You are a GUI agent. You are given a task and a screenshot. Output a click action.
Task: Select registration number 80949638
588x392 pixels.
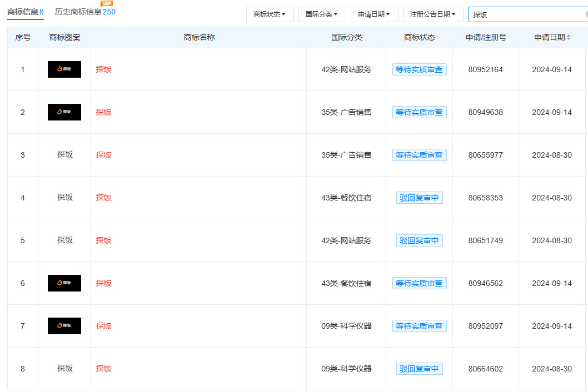click(486, 112)
